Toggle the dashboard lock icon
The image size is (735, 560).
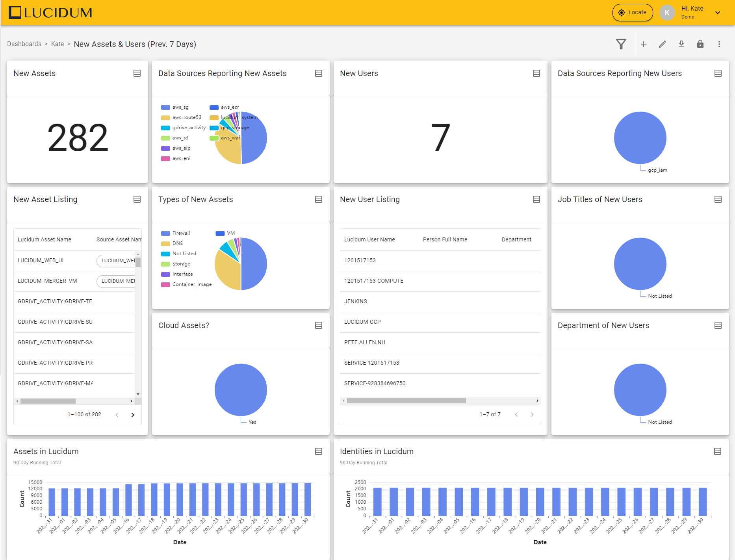click(700, 44)
